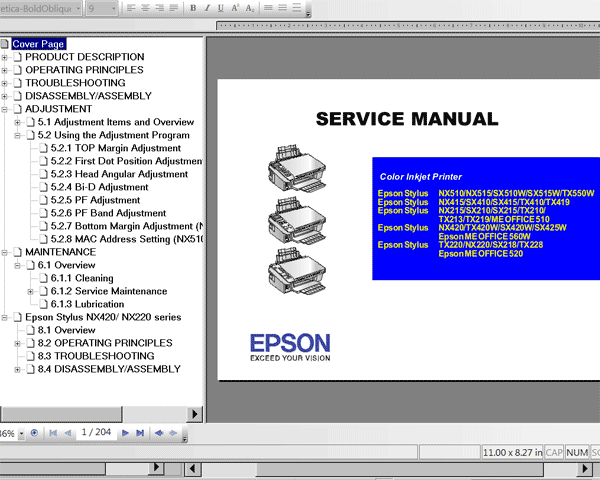Apply superscript formatting

click(x=235, y=8)
